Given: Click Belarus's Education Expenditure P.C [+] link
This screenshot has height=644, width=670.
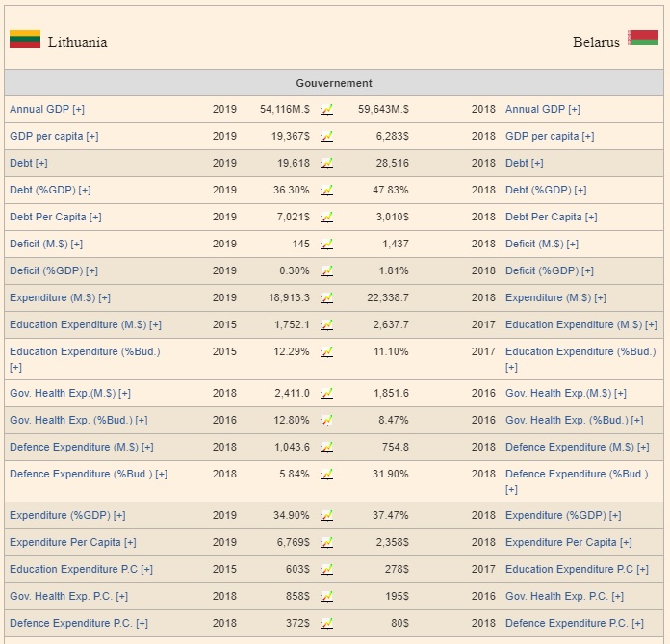Looking at the screenshot, I should point(577,569).
